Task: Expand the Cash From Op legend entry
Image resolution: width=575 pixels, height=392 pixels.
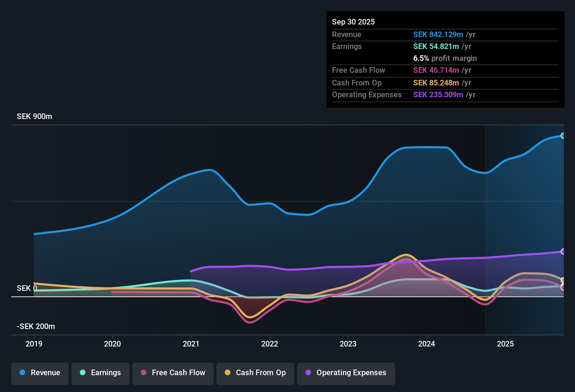Action: coord(255,373)
